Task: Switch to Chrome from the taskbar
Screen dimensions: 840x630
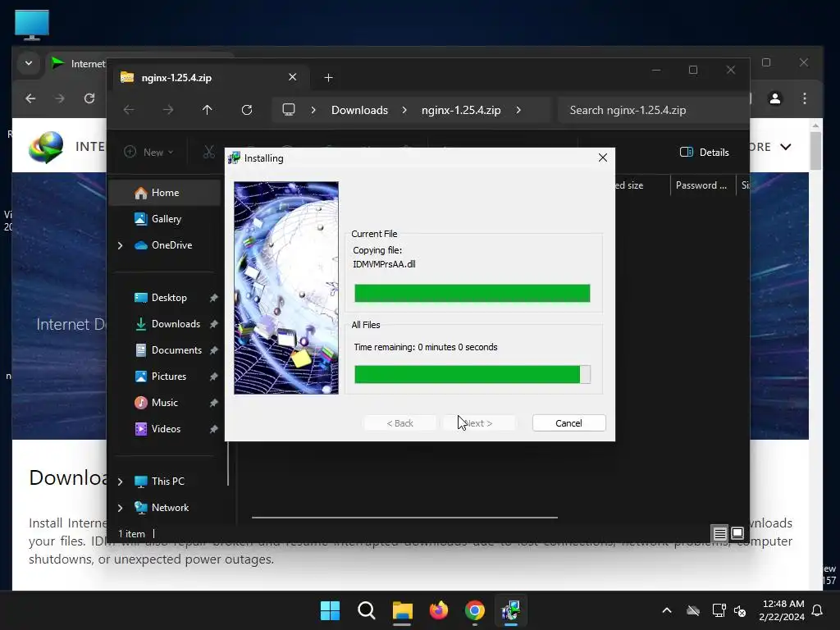Action: (x=475, y=610)
